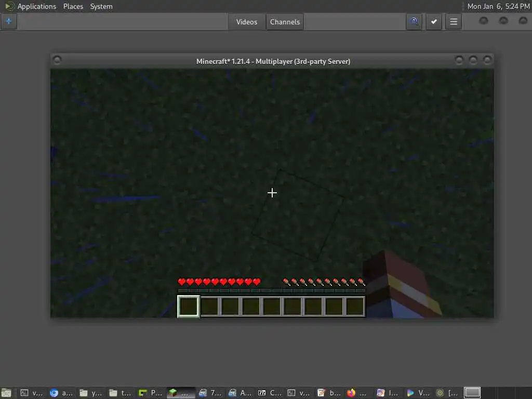The height and width of the screenshot is (399, 532).
Task: Click the blue plus add button
Action: (x=8, y=21)
